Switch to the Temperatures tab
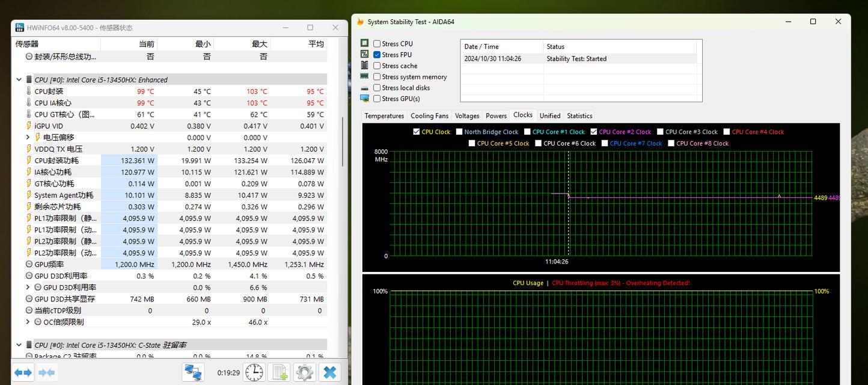Viewport: 868px width, 385px height. coord(384,115)
